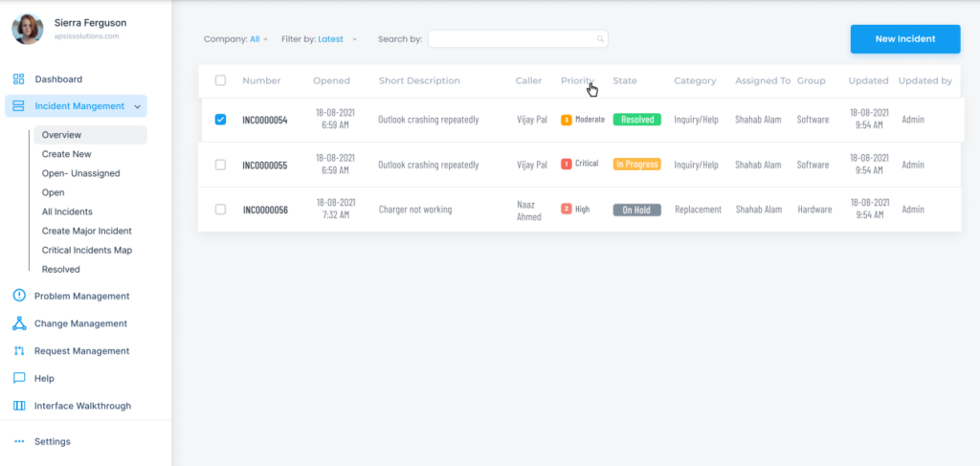980x466 pixels.
Task: Click the Settings three-dots icon
Action: (x=19, y=441)
